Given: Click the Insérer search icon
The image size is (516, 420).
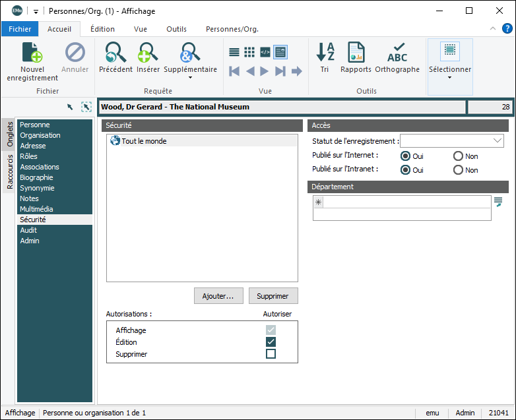Looking at the screenshot, I should click(x=148, y=53).
